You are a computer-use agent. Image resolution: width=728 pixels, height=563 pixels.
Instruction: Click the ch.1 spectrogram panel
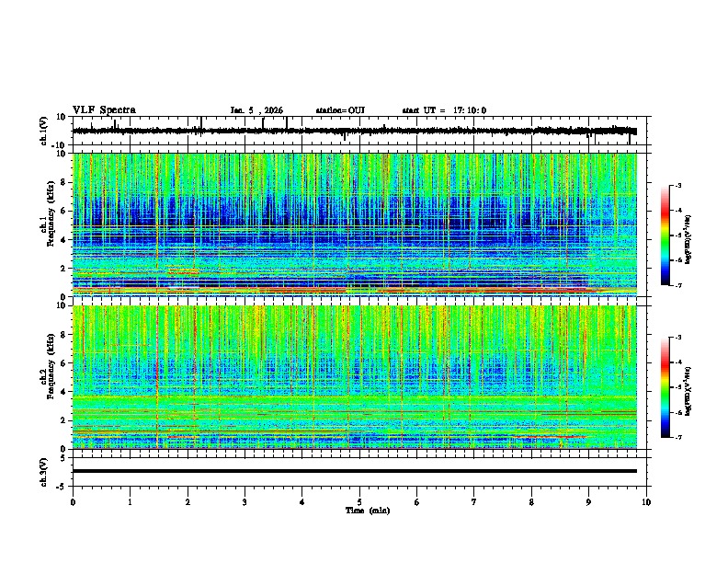(x=355, y=224)
